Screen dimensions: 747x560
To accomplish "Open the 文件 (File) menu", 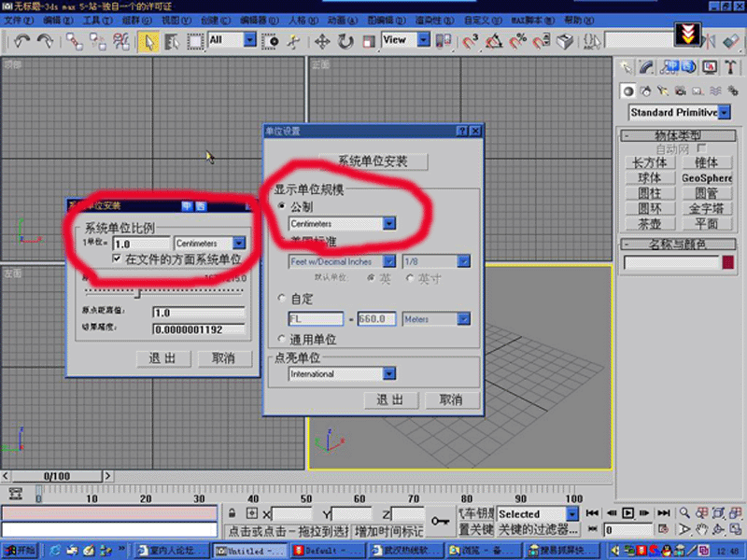I will pyautogui.click(x=19, y=21).
